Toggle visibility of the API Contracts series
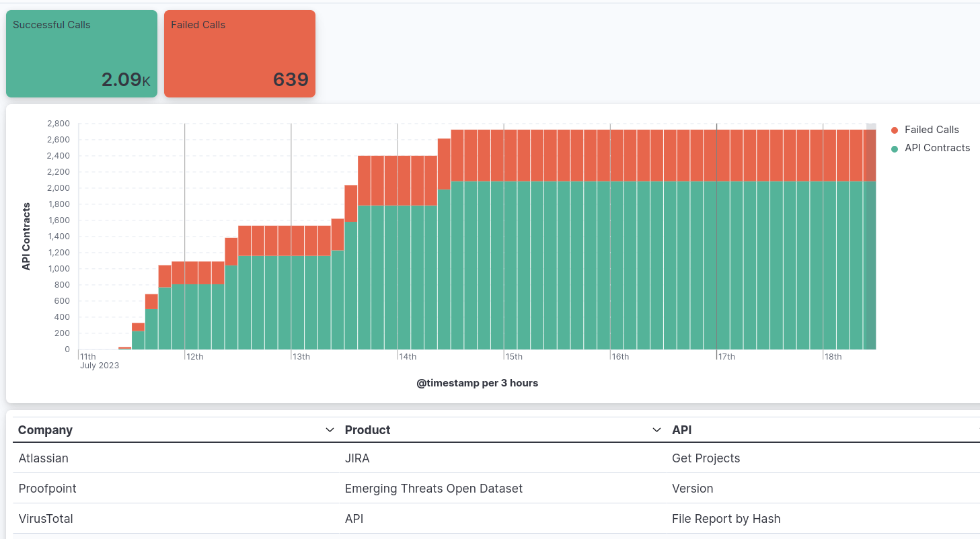The width and height of the screenshot is (980, 539). click(936, 148)
